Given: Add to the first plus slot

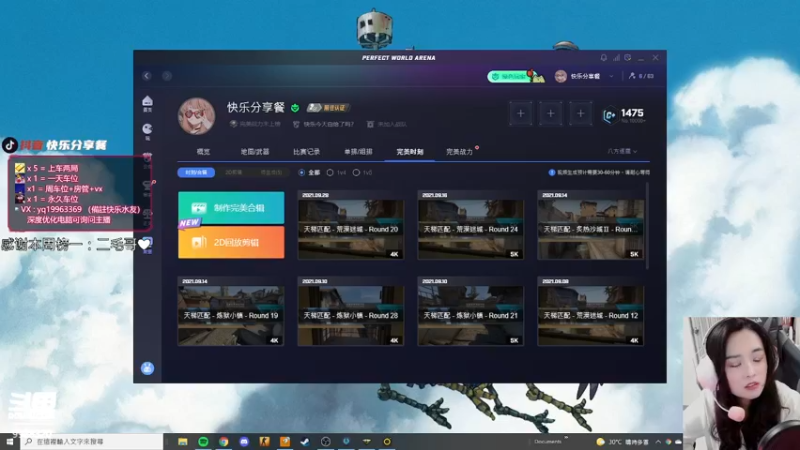Looking at the screenshot, I should [x=520, y=113].
